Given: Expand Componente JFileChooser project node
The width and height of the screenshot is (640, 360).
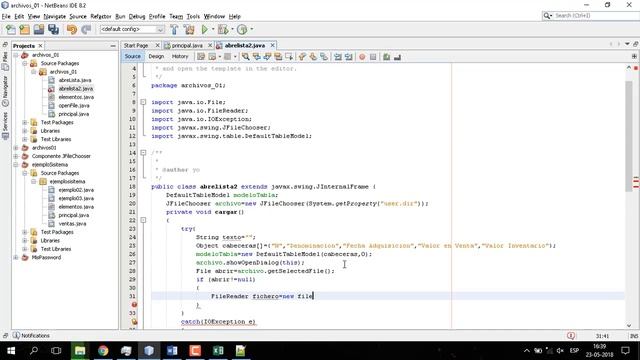Looking at the screenshot, I should click(x=16, y=156).
